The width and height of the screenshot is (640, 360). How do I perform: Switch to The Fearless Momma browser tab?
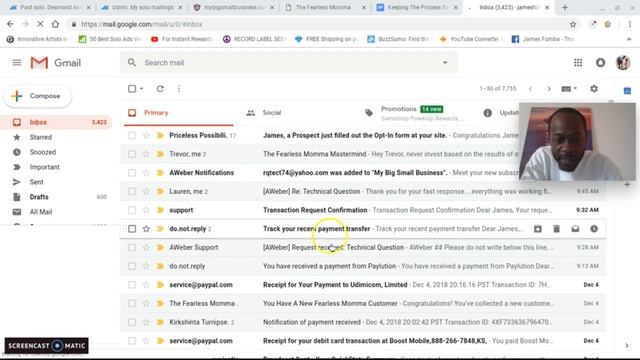(x=323, y=7)
